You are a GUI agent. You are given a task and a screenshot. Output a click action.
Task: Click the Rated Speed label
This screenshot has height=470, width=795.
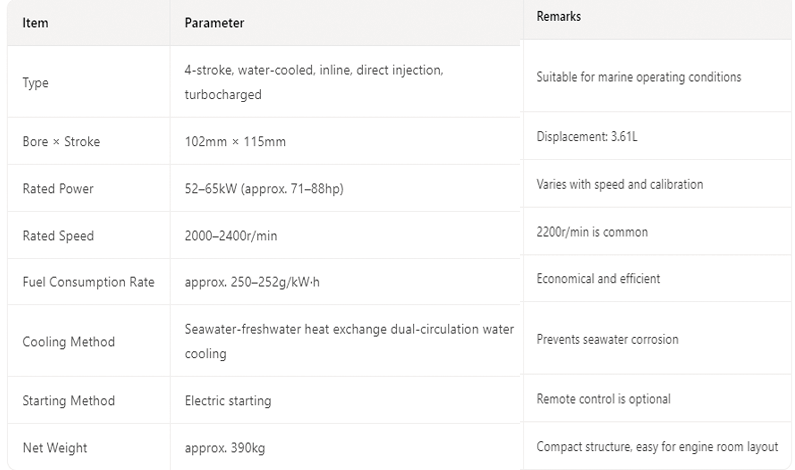pyautogui.click(x=58, y=236)
